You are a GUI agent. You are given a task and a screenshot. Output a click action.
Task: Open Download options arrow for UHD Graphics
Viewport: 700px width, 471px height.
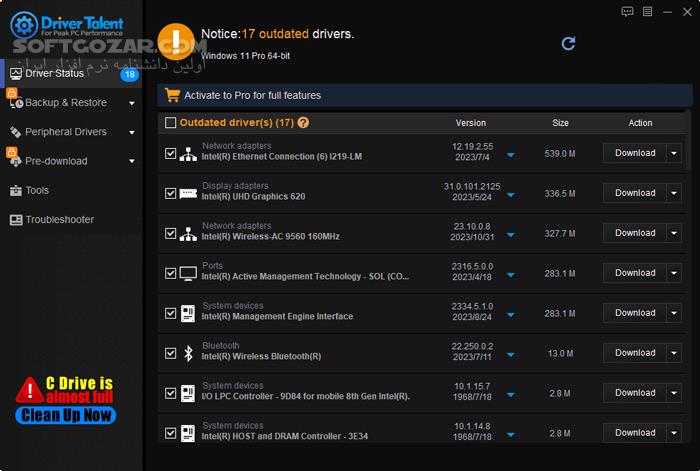674,193
